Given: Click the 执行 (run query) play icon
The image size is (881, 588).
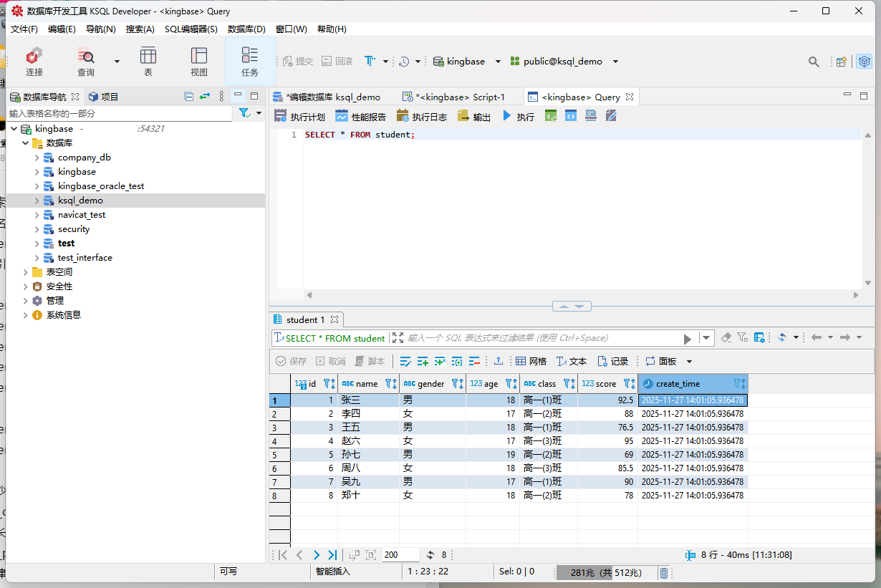Looking at the screenshot, I should [507, 116].
